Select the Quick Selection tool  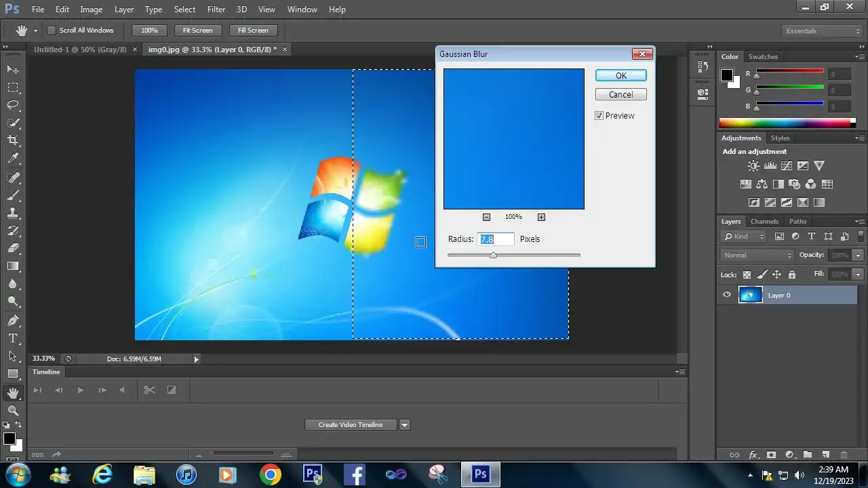pyautogui.click(x=13, y=123)
